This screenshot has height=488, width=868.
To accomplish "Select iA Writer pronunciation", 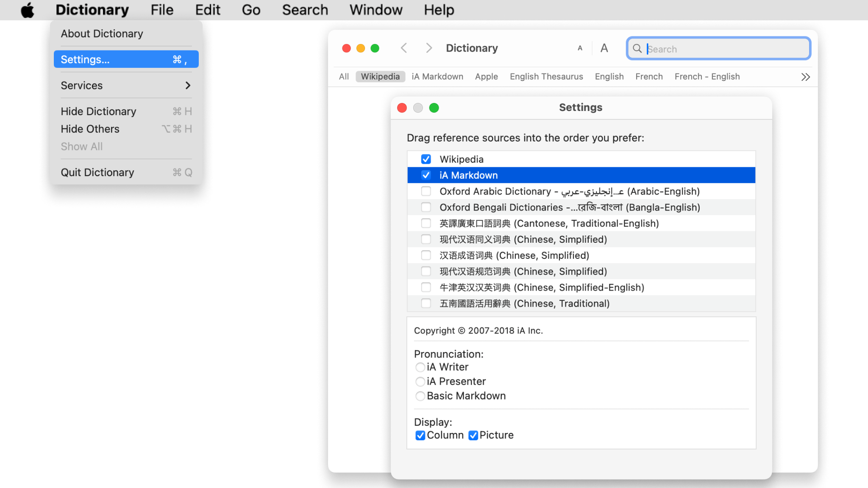I will 420,367.
